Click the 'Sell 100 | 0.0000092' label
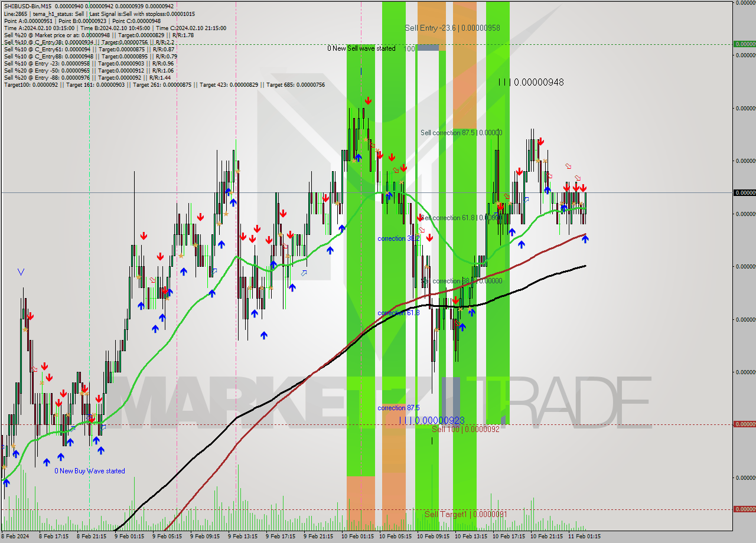This screenshot has height=543, width=756. [x=465, y=429]
